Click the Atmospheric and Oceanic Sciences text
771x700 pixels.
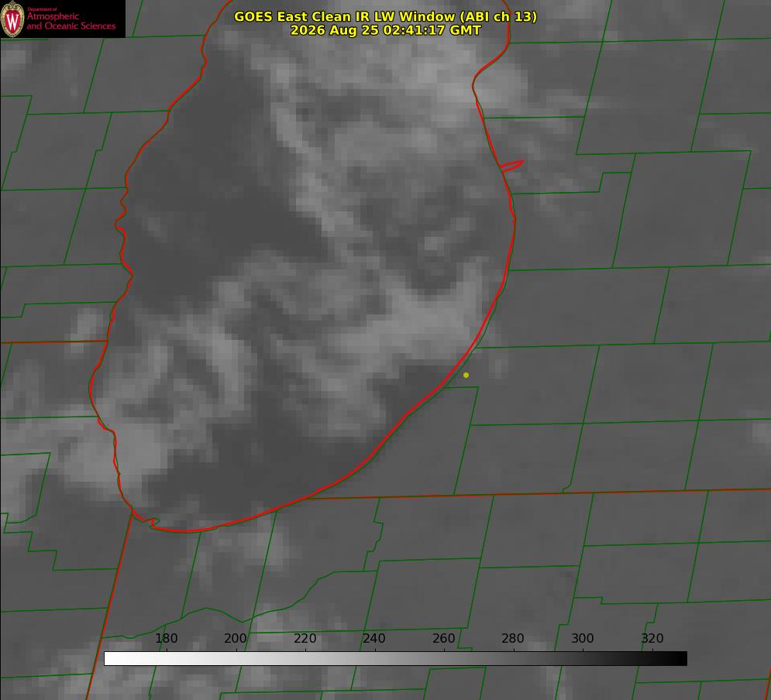71,21
